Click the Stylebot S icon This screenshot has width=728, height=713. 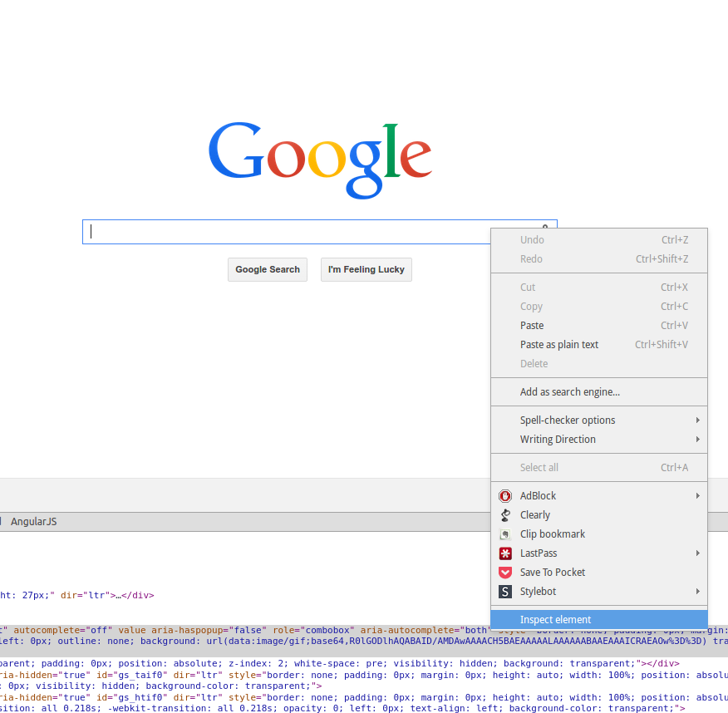(x=505, y=592)
